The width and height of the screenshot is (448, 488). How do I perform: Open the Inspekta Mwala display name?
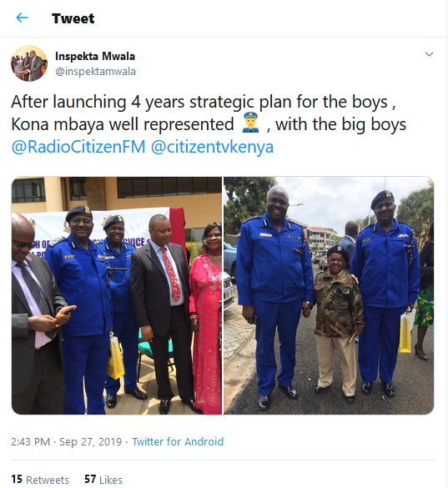pyautogui.click(x=95, y=57)
